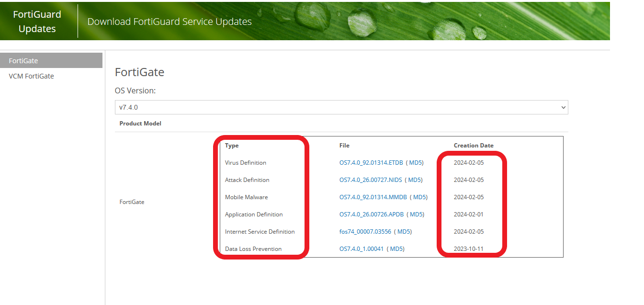Click the FortiGate product model cell
644x305 pixels.
click(x=132, y=202)
